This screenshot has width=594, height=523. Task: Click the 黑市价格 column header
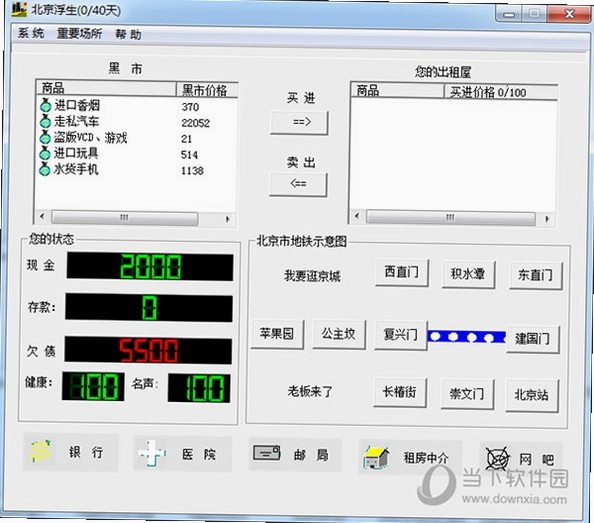point(207,90)
